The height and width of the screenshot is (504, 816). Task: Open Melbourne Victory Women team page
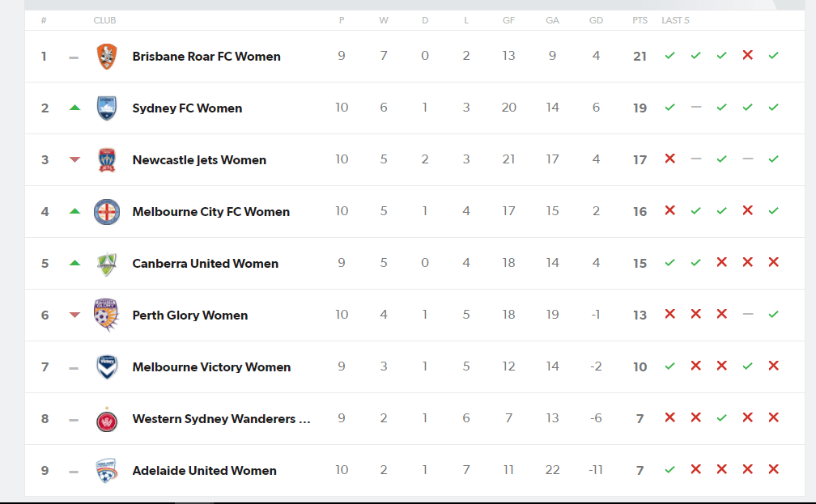[211, 367]
